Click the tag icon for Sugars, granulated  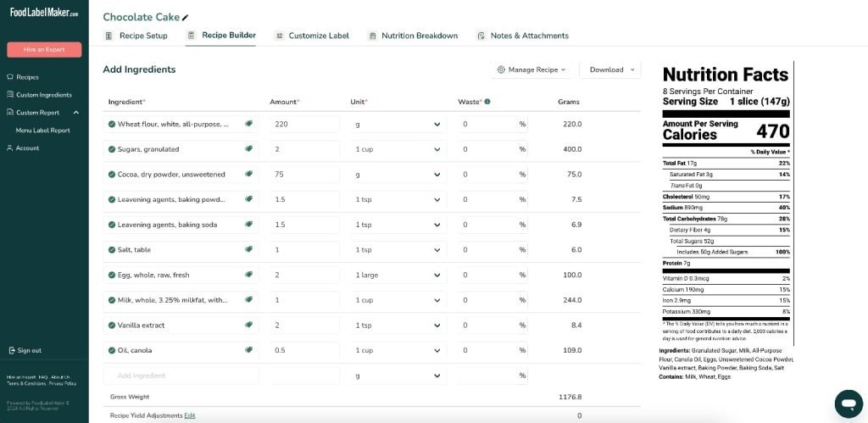249,149
